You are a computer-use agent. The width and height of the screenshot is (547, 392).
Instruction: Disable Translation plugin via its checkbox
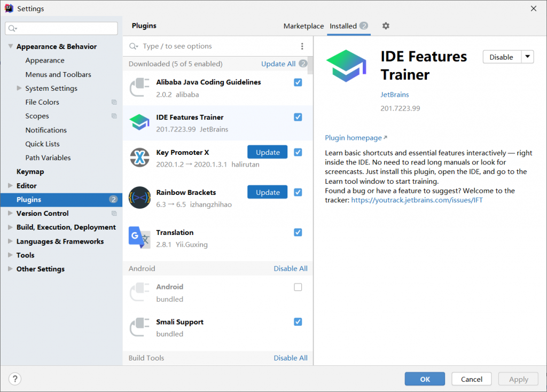click(x=298, y=232)
